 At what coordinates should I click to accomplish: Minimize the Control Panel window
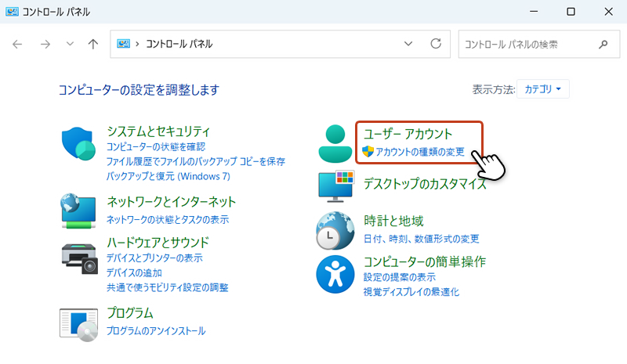click(x=534, y=12)
